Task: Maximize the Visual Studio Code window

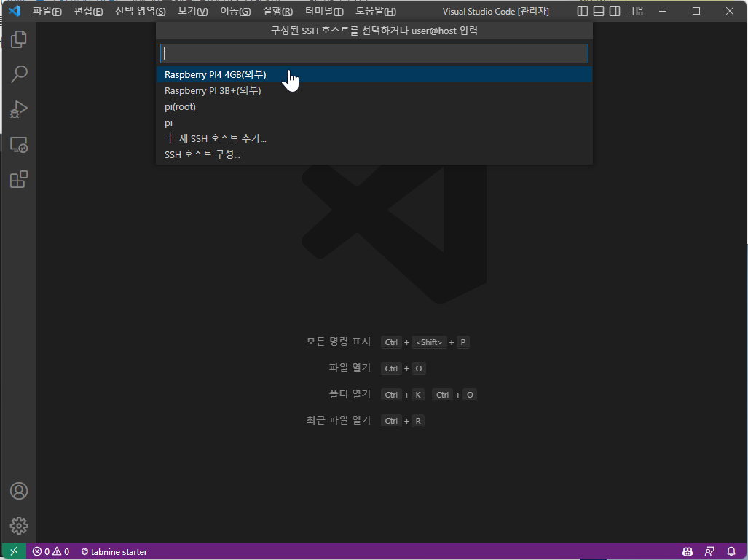Action: (696, 11)
